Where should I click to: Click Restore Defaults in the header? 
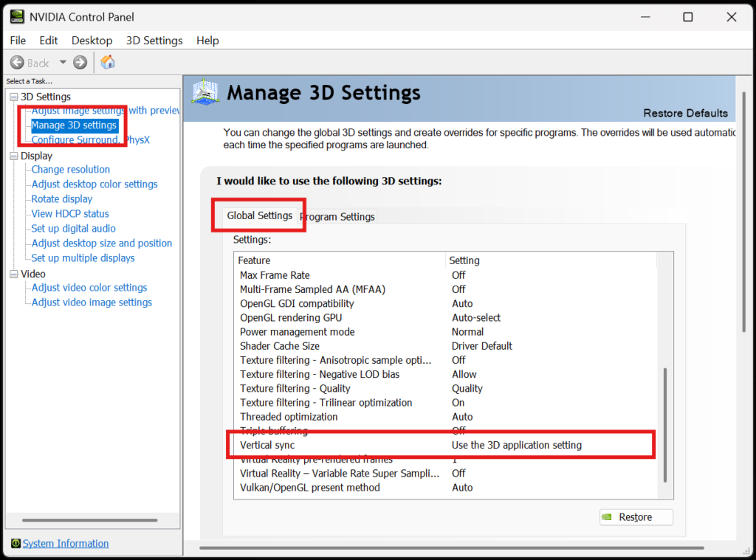point(685,113)
